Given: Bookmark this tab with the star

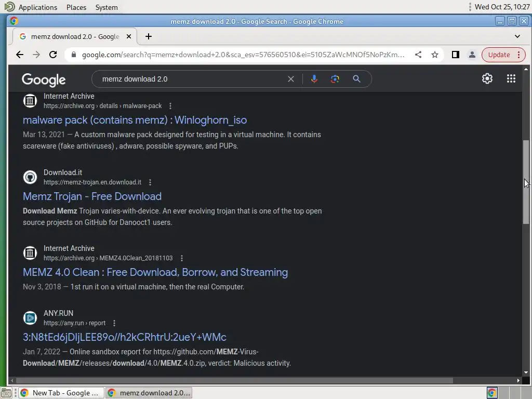Looking at the screenshot, I should pos(435,55).
